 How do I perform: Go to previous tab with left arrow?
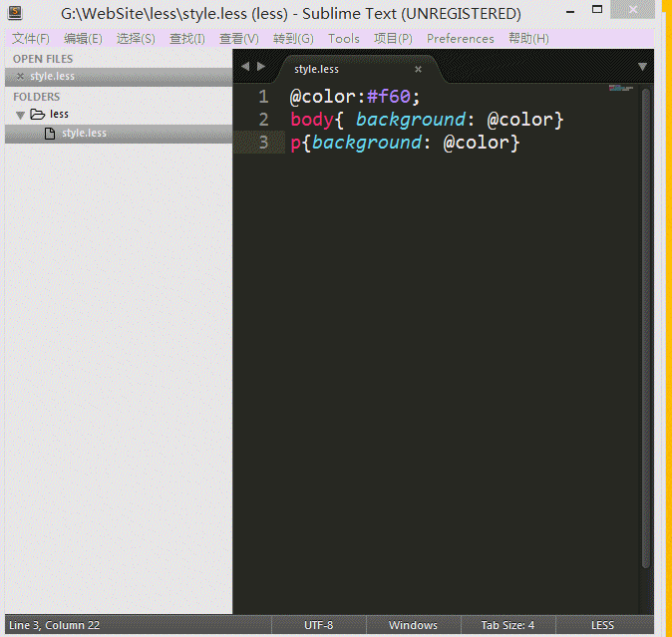click(245, 67)
